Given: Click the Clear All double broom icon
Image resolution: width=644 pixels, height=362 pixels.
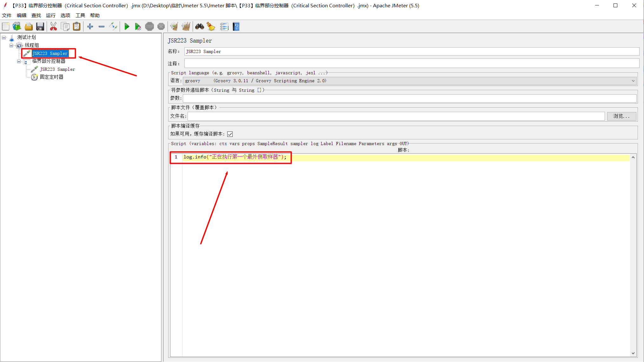Looking at the screenshot, I should (186, 27).
